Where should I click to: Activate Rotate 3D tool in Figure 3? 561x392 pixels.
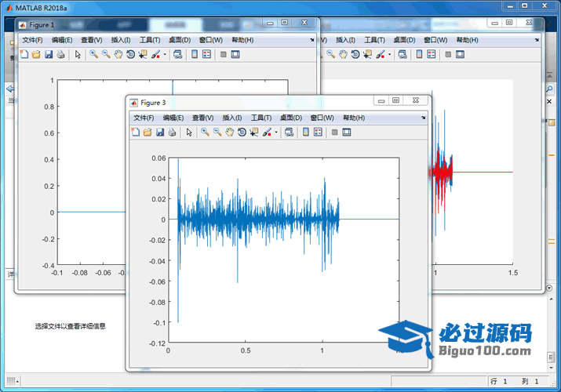point(242,132)
